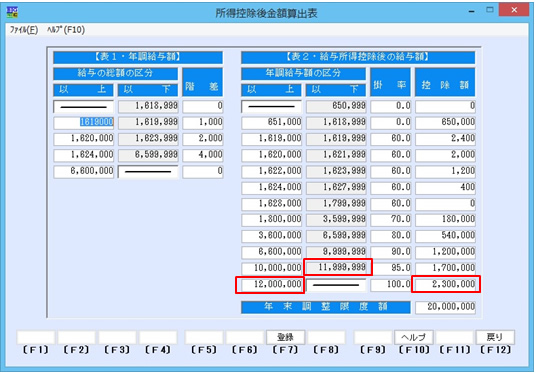Click Table 2 以下 value 9,999,999
The width and height of the screenshot is (536, 373).
[x=336, y=252]
